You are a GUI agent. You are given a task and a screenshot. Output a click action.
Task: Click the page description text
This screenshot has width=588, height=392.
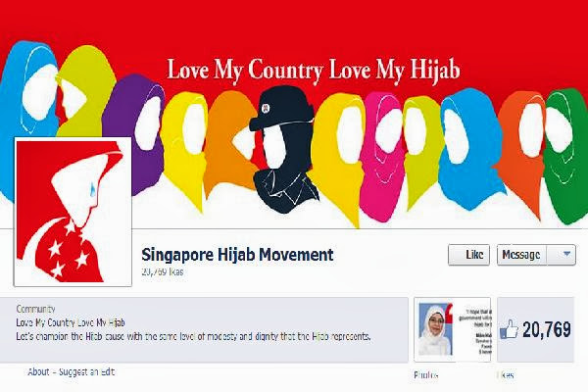pyautogui.click(x=193, y=336)
